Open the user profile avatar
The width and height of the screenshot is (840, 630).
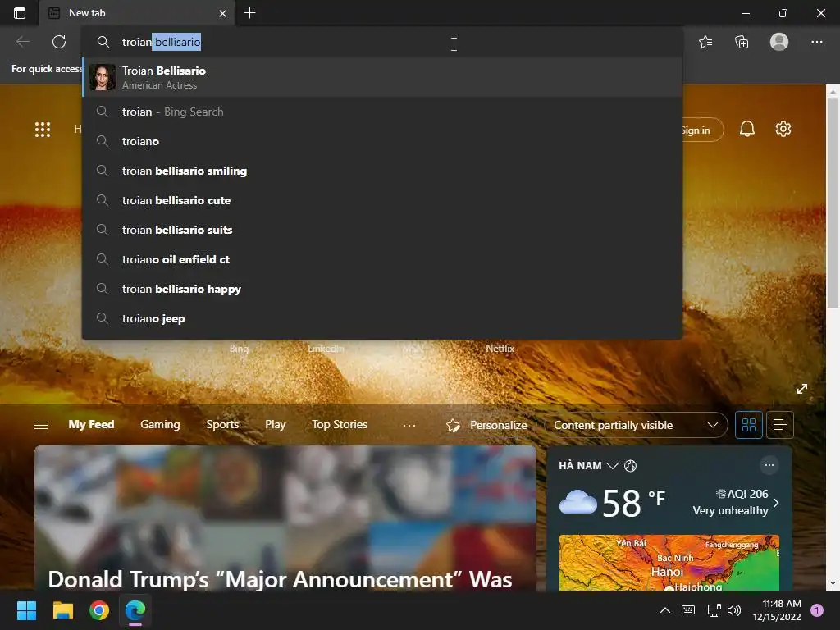click(779, 42)
